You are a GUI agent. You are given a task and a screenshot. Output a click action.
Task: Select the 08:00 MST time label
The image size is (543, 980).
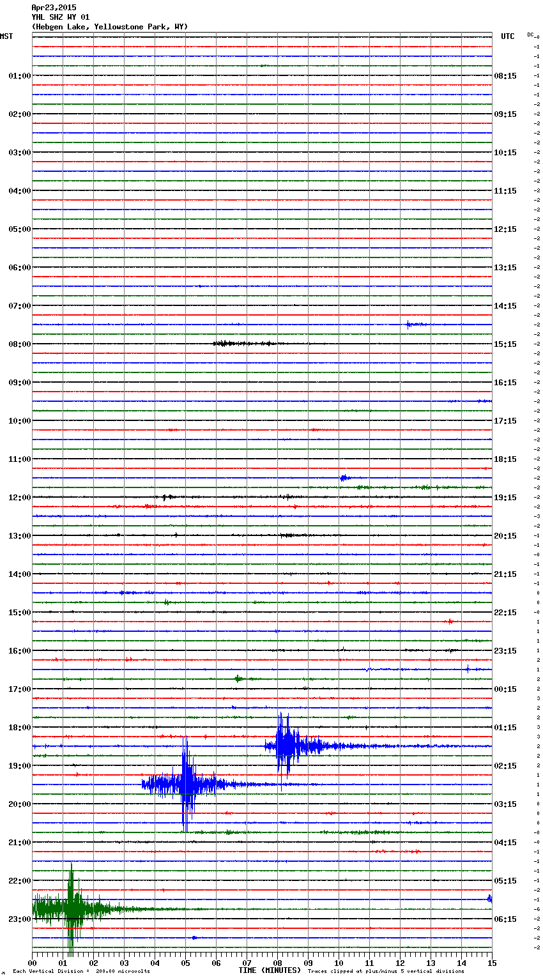[x=20, y=344]
